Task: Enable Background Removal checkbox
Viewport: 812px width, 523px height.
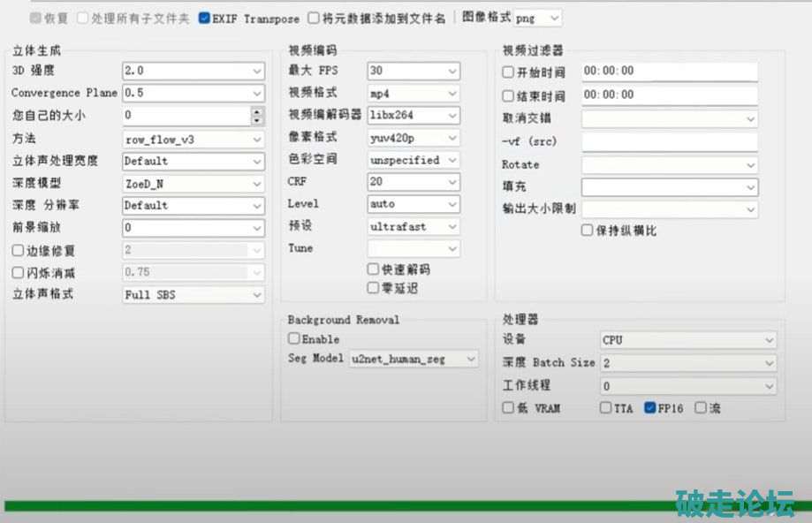Action: pos(294,338)
